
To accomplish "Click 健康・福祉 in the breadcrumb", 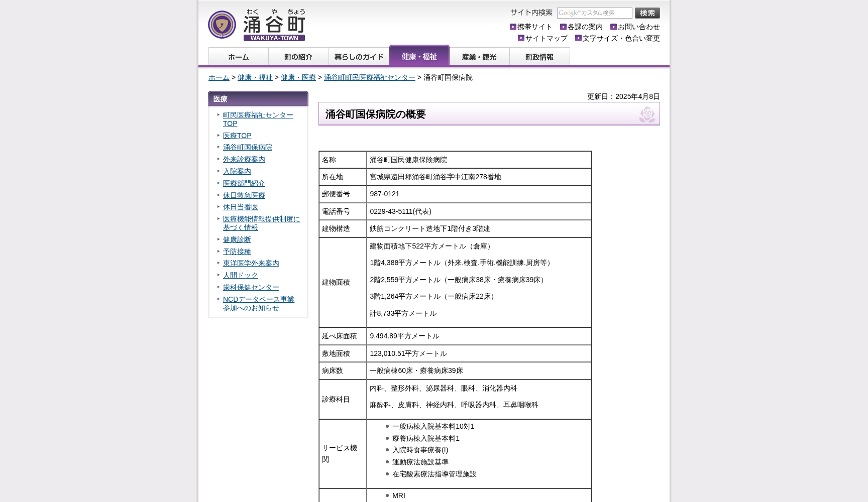I will [255, 77].
